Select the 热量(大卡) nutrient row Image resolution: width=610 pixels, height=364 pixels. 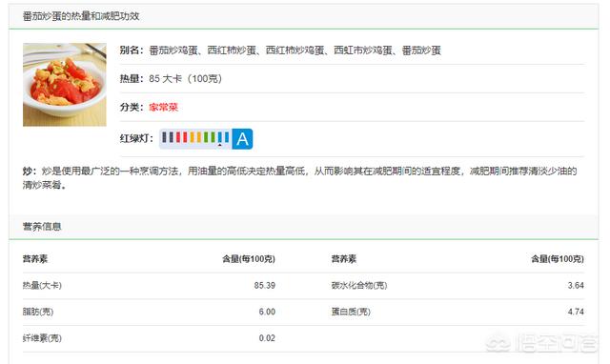pyautogui.click(x=149, y=286)
